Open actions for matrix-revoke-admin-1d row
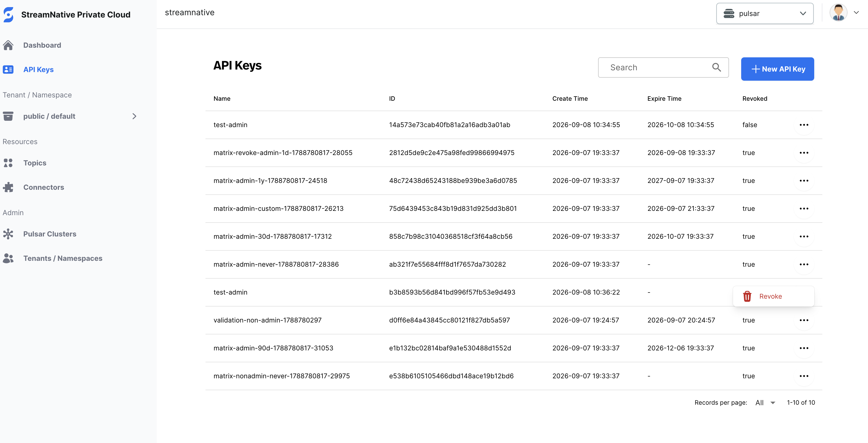Screen dimensions: 868x443 point(804,153)
